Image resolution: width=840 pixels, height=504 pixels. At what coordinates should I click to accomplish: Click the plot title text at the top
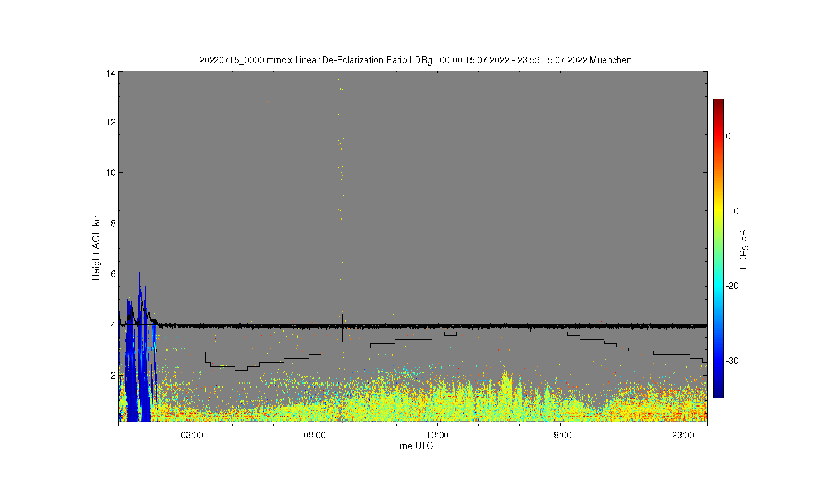[x=415, y=60]
